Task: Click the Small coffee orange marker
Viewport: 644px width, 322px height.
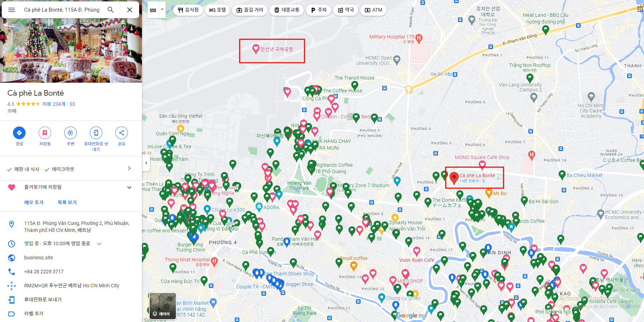Action: 354,266
